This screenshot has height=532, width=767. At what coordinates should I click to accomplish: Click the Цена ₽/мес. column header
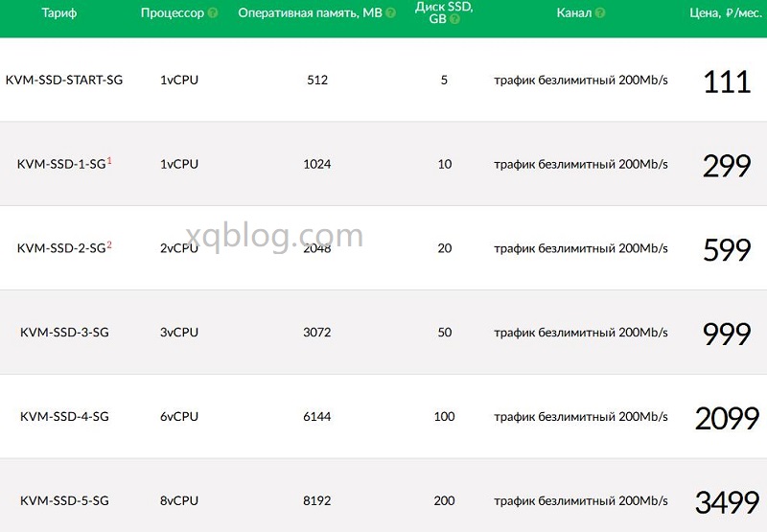pyautogui.click(x=726, y=13)
